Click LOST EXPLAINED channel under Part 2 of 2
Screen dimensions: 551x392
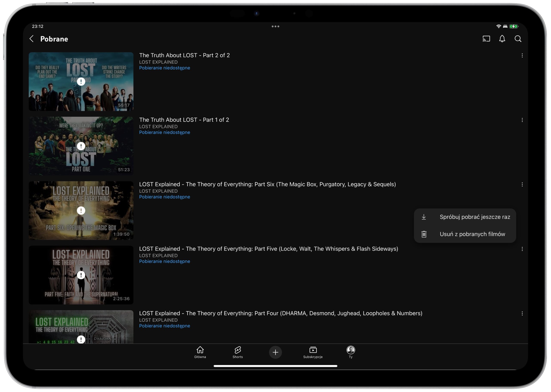click(x=158, y=62)
